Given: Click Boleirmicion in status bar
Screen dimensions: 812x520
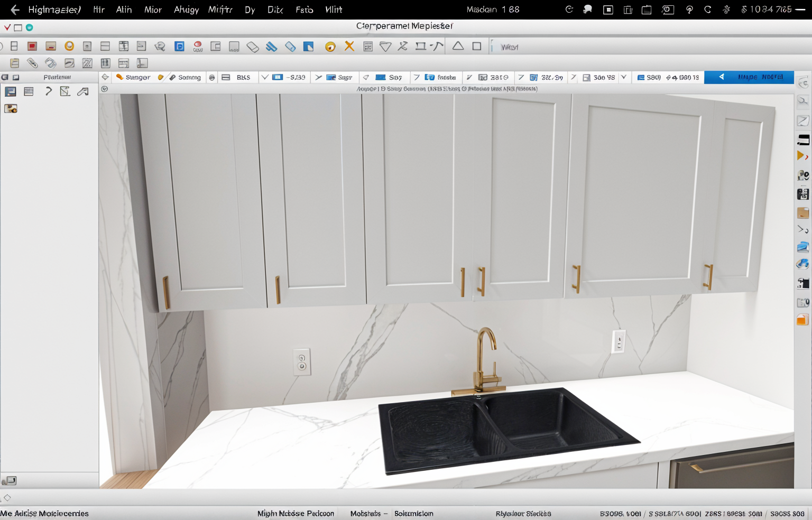Looking at the screenshot, I should [x=413, y=513].
